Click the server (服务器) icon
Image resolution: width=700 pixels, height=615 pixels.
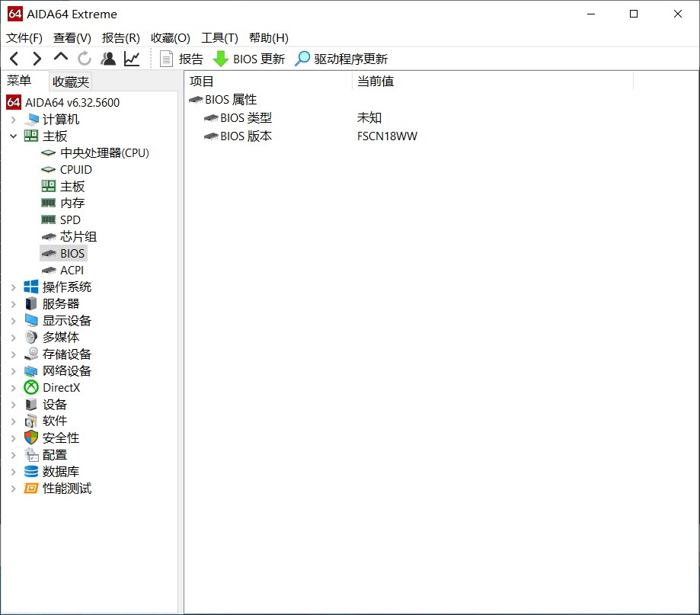click(x=30, y=304)
